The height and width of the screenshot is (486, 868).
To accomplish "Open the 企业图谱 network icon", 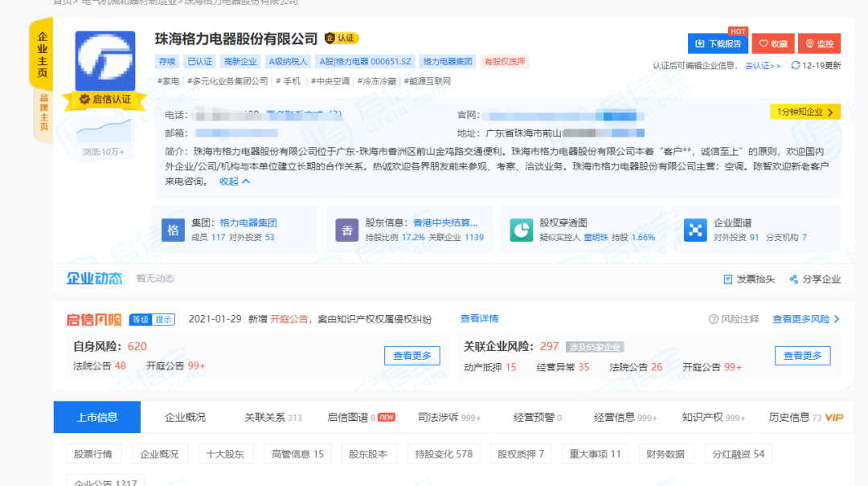I will point(694,230).
